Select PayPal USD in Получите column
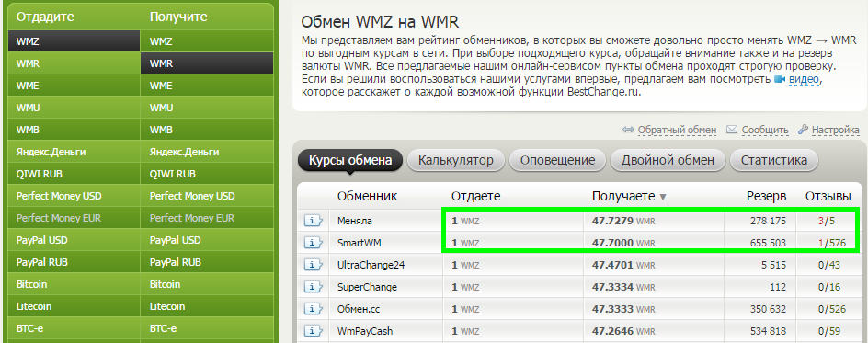The width and height of the screenshot is (868, 343). click(207, 240)
